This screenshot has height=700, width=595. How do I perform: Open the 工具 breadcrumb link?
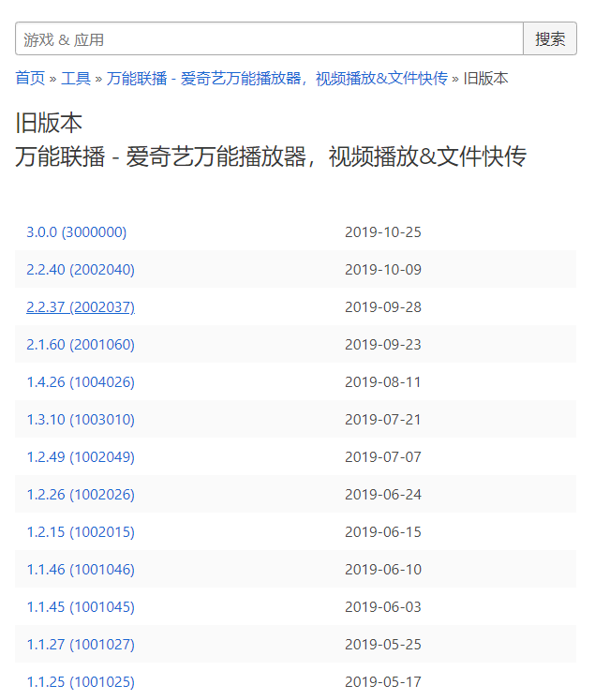coord(76,79)
